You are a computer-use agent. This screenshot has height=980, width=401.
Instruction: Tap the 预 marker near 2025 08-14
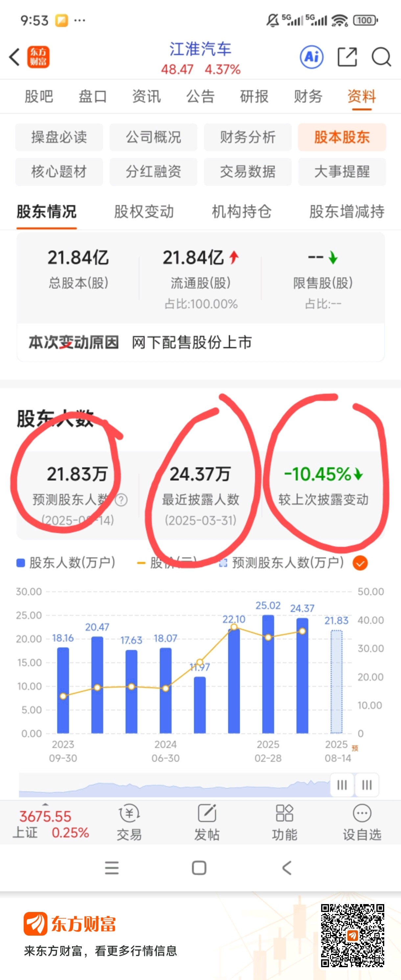tap(355, 748)
